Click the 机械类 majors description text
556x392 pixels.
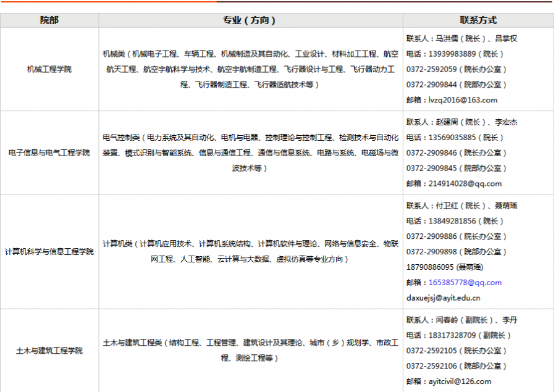coord(250,69)
